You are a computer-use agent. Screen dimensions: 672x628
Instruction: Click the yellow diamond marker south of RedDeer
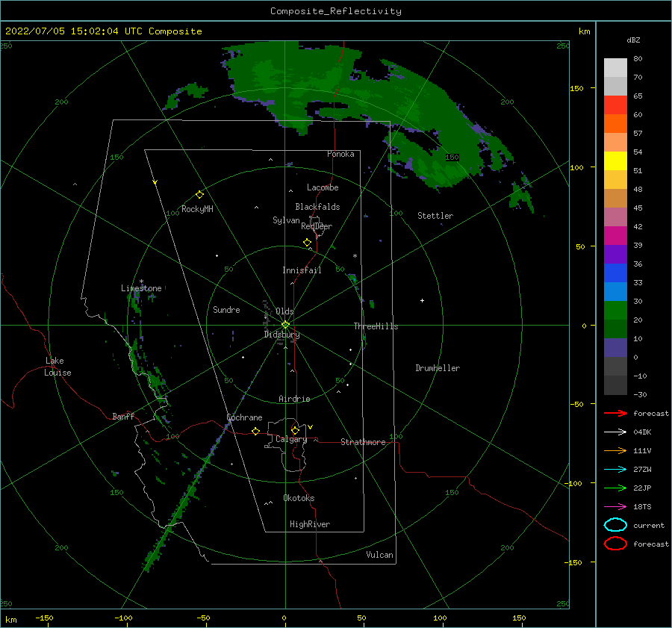click(307, 243)
